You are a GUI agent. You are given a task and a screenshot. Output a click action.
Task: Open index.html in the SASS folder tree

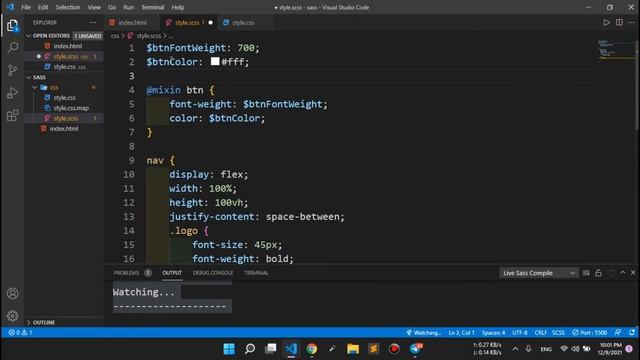point(64,129)
